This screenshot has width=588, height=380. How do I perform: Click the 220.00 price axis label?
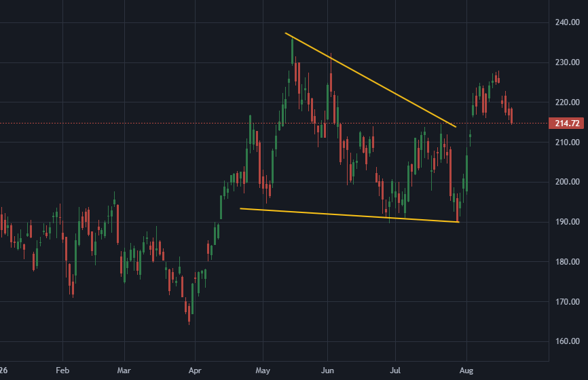coord(568,102)
